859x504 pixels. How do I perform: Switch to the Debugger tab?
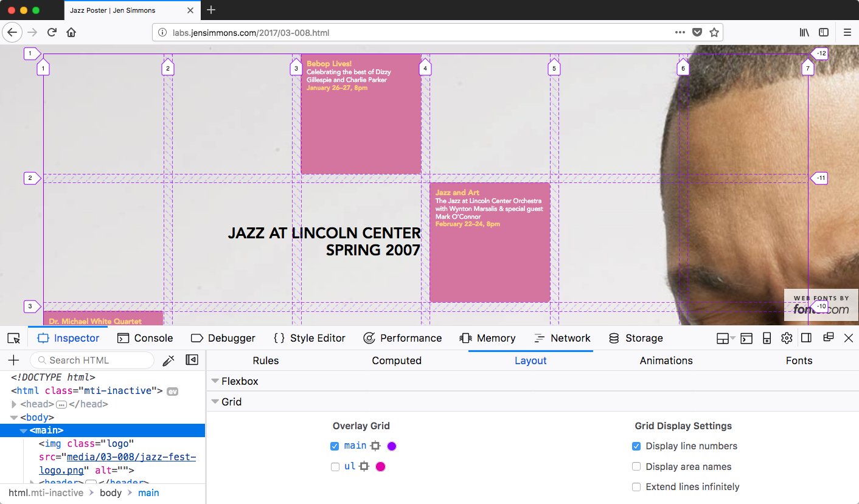click(x=223, y=338)
